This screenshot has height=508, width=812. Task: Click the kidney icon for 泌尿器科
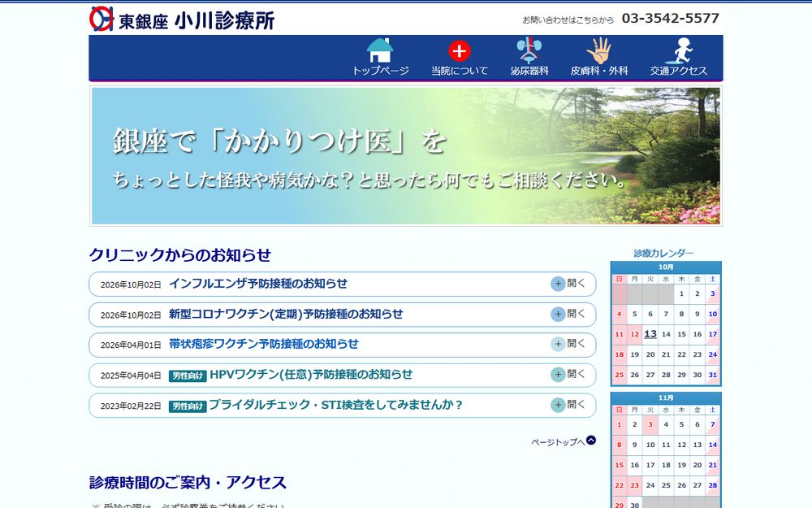529,50
